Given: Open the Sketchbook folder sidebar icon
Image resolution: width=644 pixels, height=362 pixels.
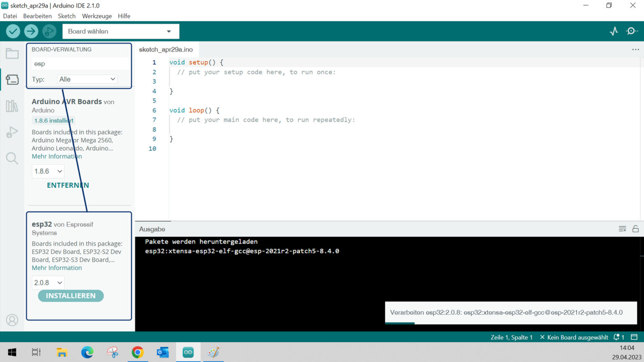Looking at the screenshot, I should pyautogui.click(x=12, y=54).
